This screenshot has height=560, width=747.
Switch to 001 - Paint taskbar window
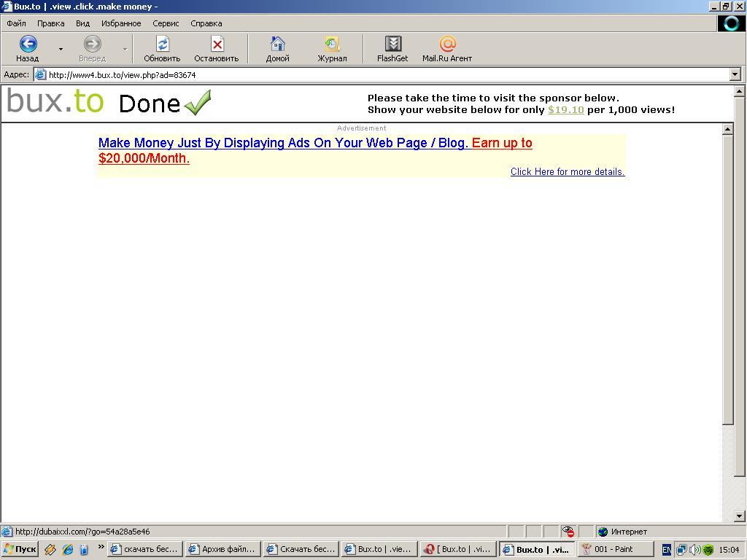pos(614,550)
